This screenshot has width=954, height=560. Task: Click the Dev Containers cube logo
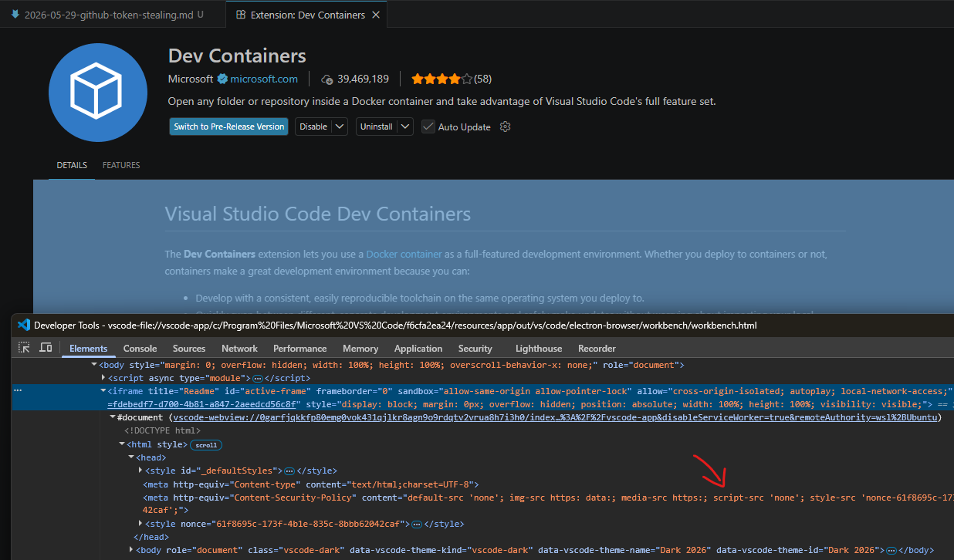(98, 93)
